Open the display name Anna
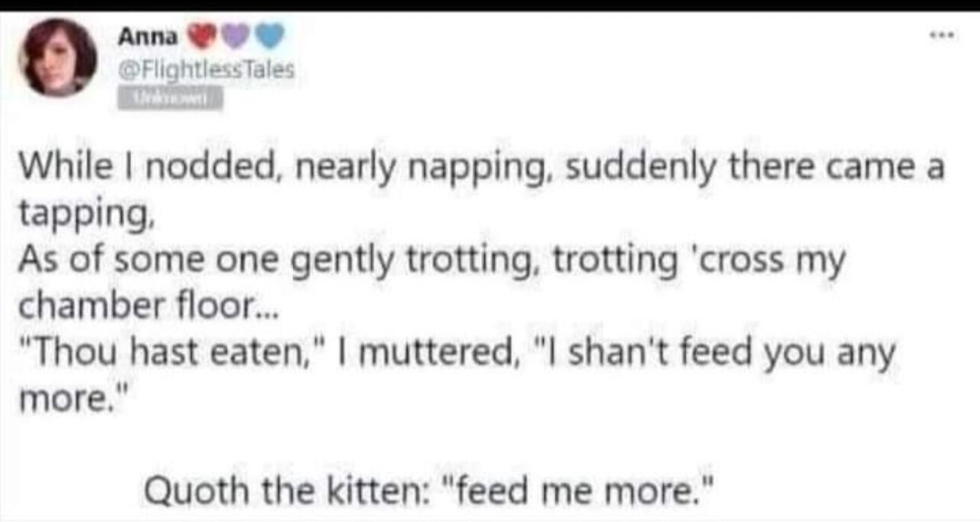Screen dimensions: 980x522 (x=148, y=37)
